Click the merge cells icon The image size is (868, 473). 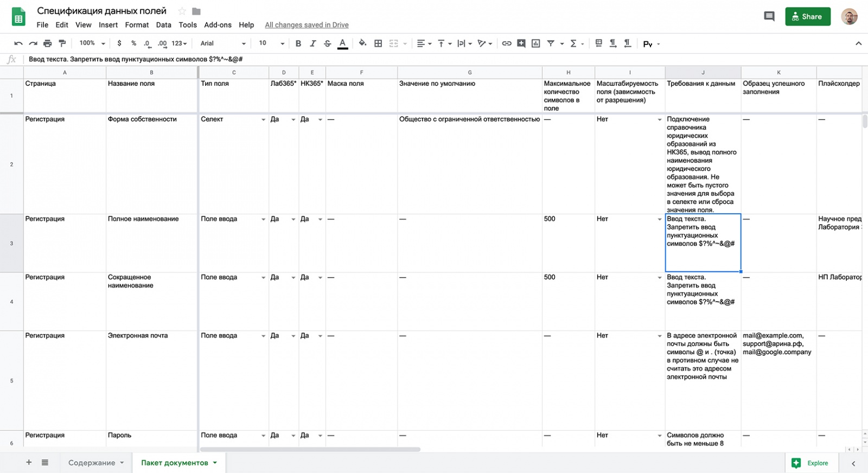tap(394, 43)
